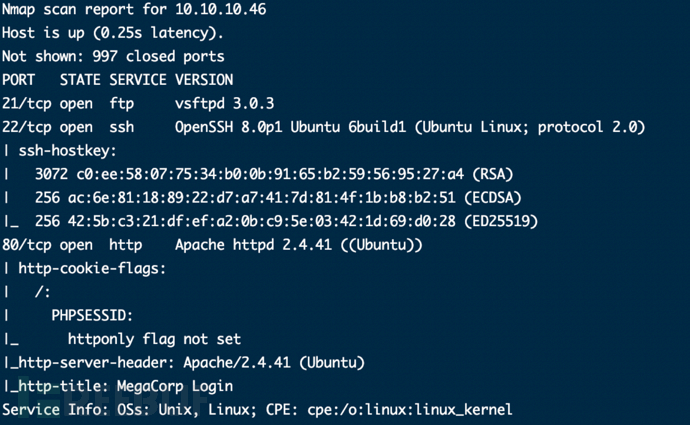Click the 21/tcp port entry
The image size is (690, 425).
pos(26,104)
